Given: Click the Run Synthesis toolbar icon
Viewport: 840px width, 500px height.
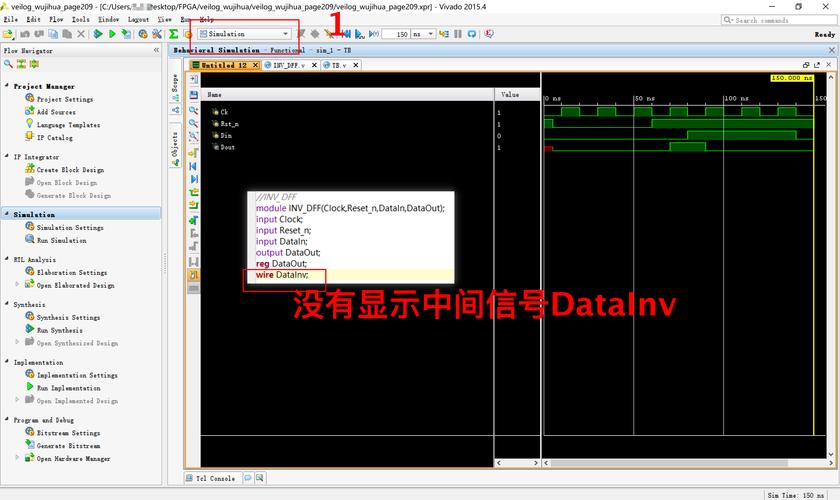Looking at the screenshot, I should pos(98,34).
